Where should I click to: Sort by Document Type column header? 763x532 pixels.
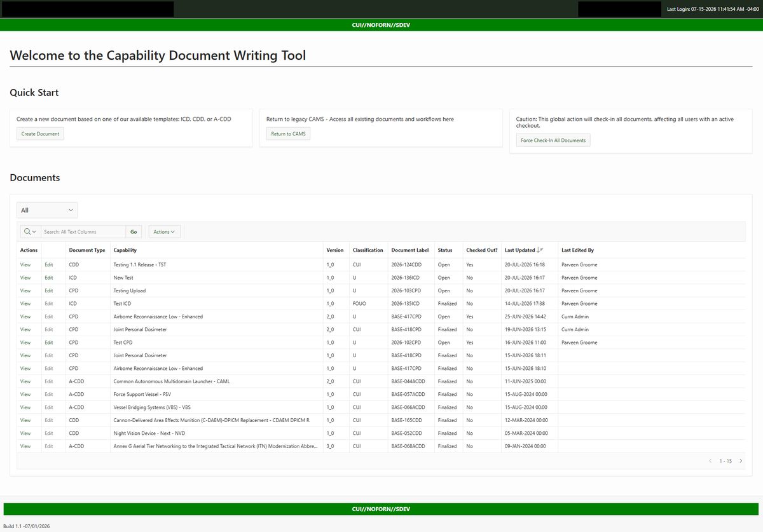(x=87, y=250)
